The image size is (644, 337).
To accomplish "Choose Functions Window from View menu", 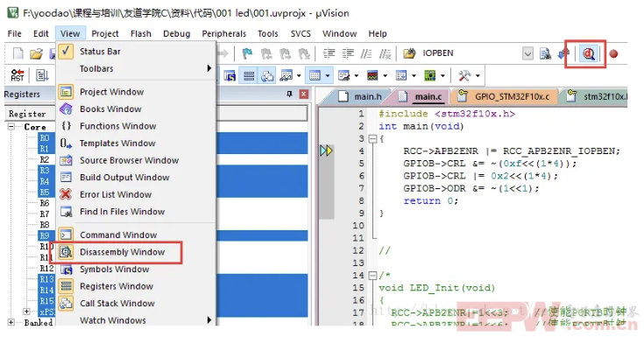I will [x=136, y=126].
